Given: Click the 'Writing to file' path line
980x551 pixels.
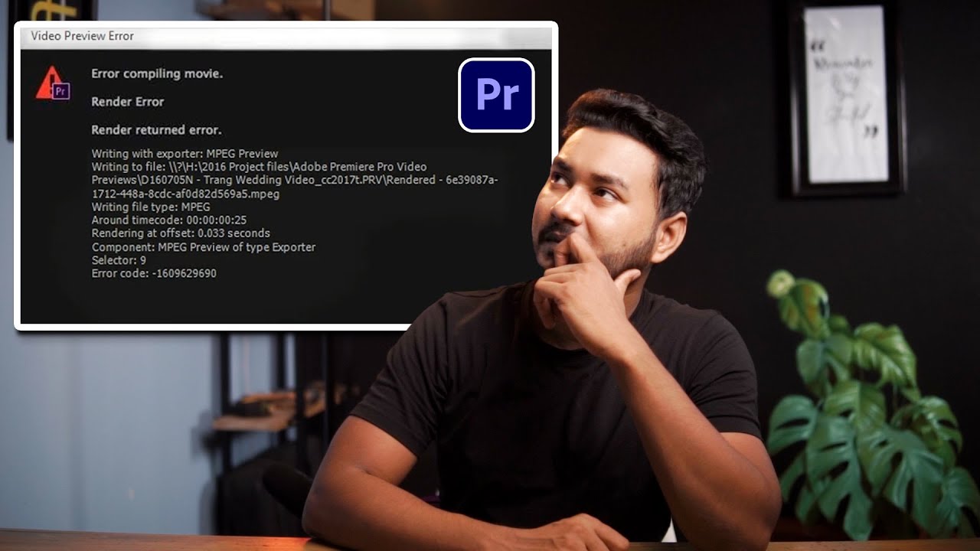Looking at the screenshot, I should tap(295, 180).
